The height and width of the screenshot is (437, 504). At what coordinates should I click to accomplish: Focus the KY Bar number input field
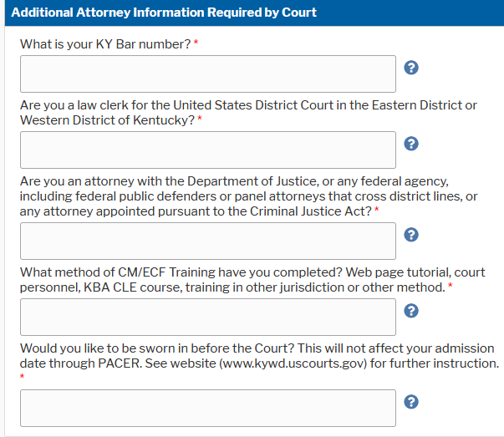(x=207, y=74)
